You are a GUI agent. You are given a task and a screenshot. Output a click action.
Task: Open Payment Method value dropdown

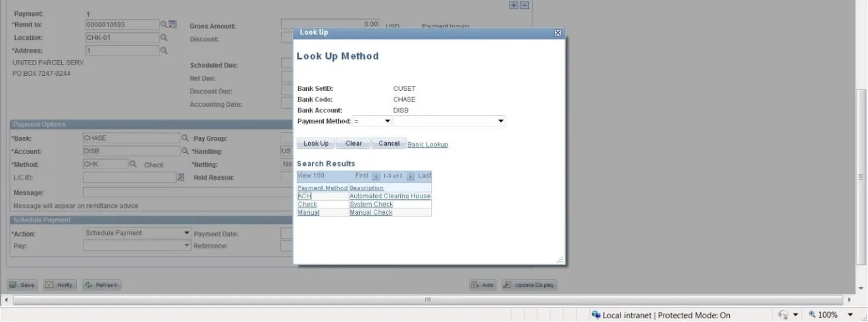[x=449, y=121]
